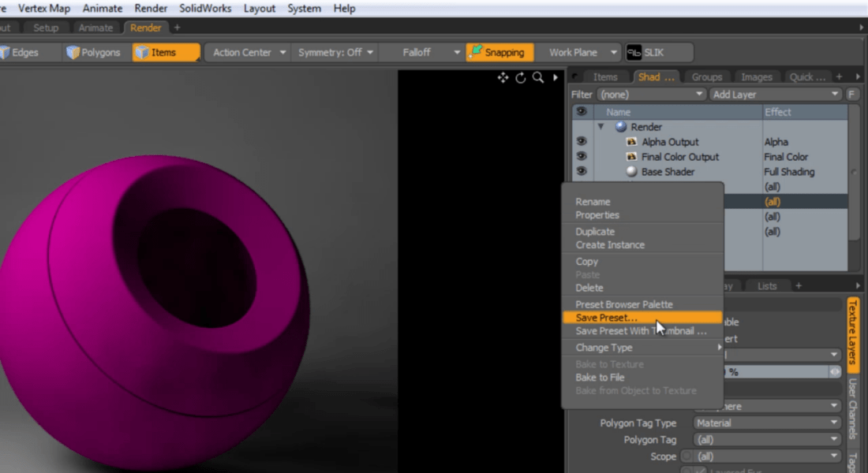The width and height of the screenshot is (868, 473).
Task: Switch to the Groups tab
Action: click(x=706, y=76)
